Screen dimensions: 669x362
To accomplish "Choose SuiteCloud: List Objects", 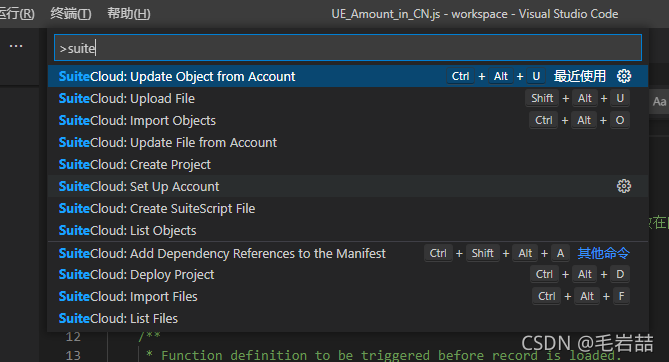I will 348,231.
